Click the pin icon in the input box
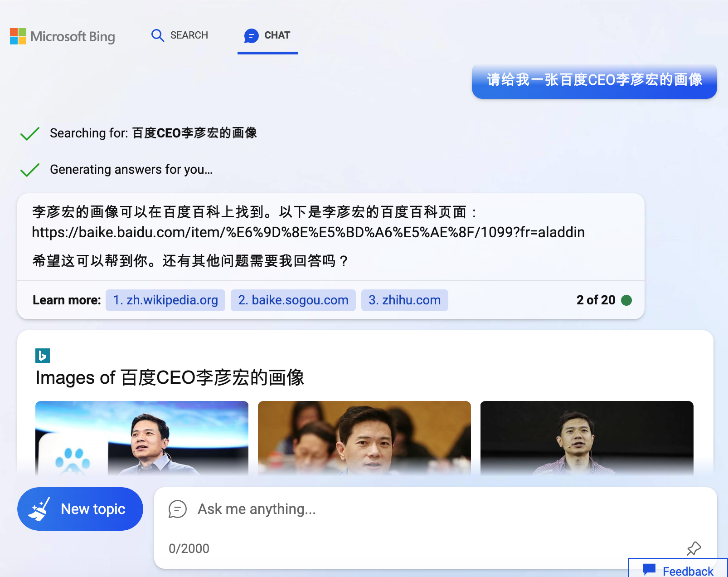 [x=694, y=548]
